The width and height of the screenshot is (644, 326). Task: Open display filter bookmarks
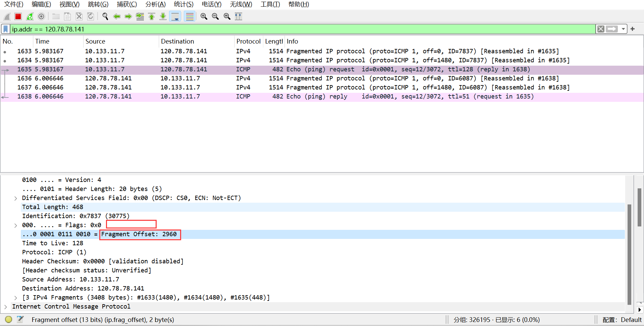click(6, 29)
